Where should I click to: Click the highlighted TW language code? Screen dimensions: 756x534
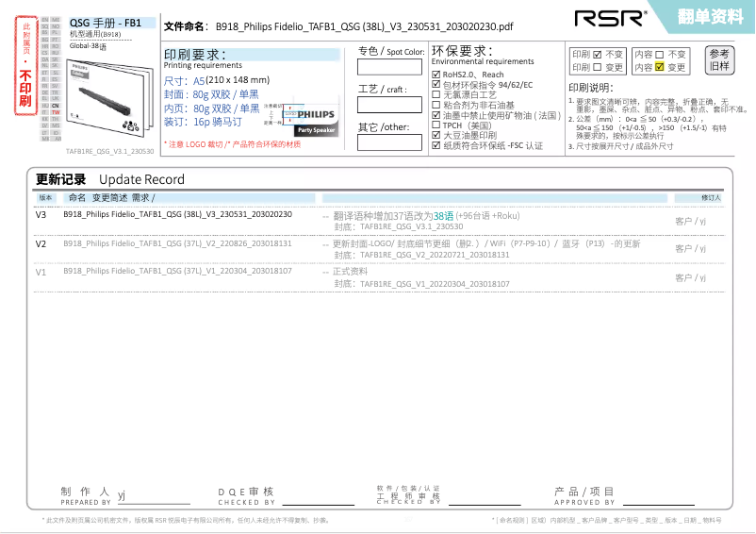(x=56, y=112)
